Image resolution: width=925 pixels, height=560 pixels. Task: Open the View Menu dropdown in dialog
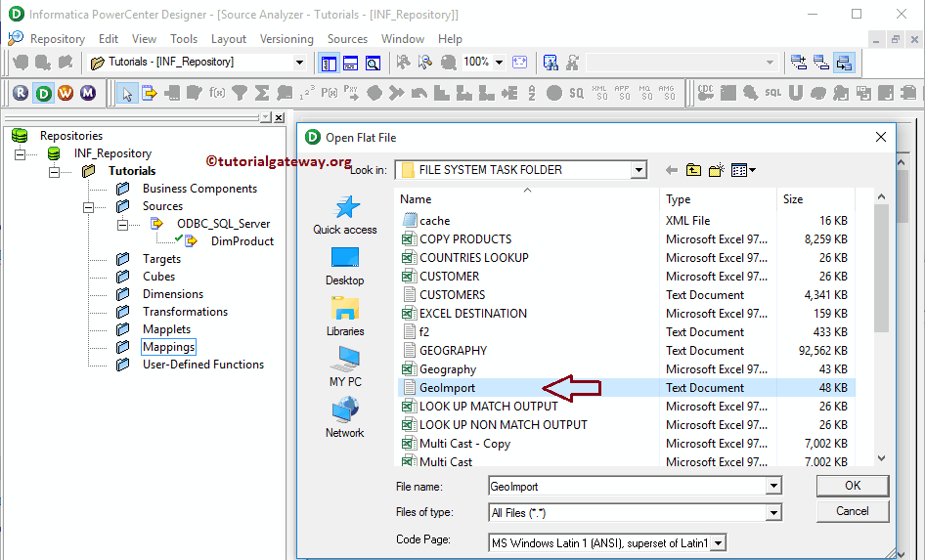[743, 170]
